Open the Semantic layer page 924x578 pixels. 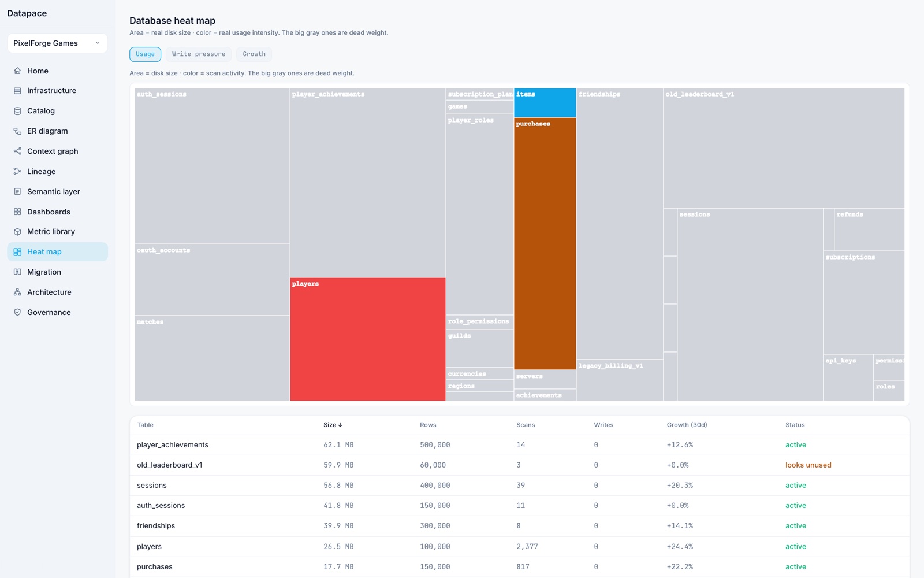coord(57,191)
